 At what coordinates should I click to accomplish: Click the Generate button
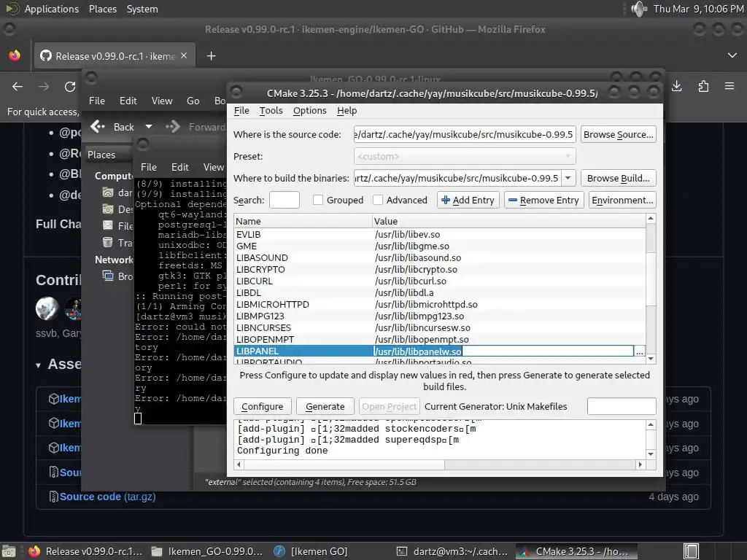[x=325, y=406]
